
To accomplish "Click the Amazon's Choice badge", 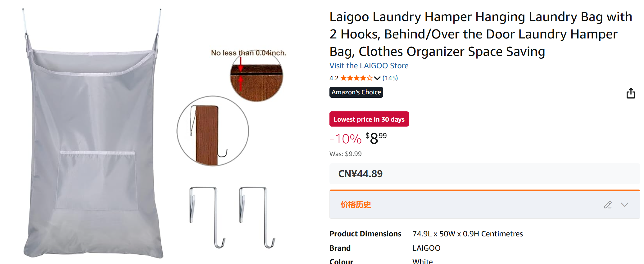I will pos(356,92).
